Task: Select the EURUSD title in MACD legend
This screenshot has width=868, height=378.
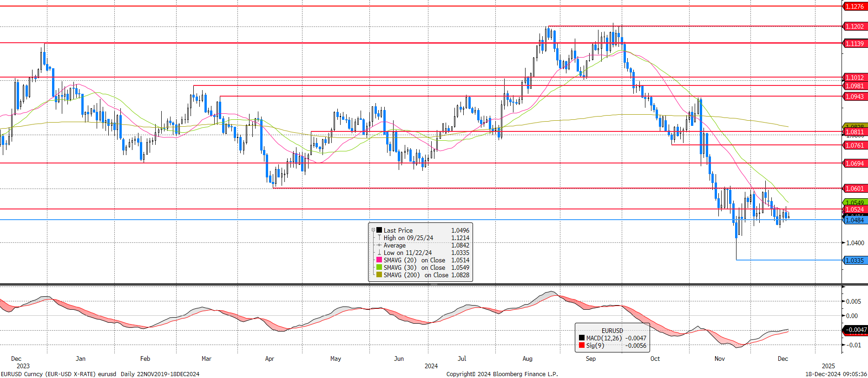Action: [612, 331]
